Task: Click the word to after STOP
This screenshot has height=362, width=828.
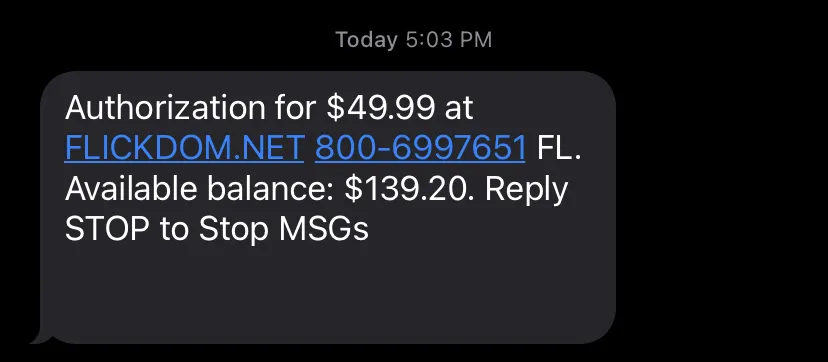Action: 174,230
